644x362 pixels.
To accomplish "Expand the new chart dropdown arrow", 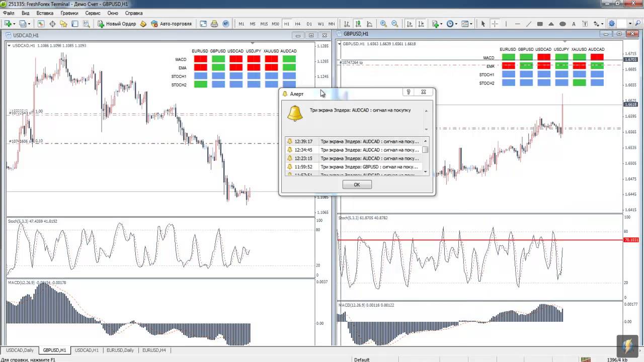I will click(14, 24).
